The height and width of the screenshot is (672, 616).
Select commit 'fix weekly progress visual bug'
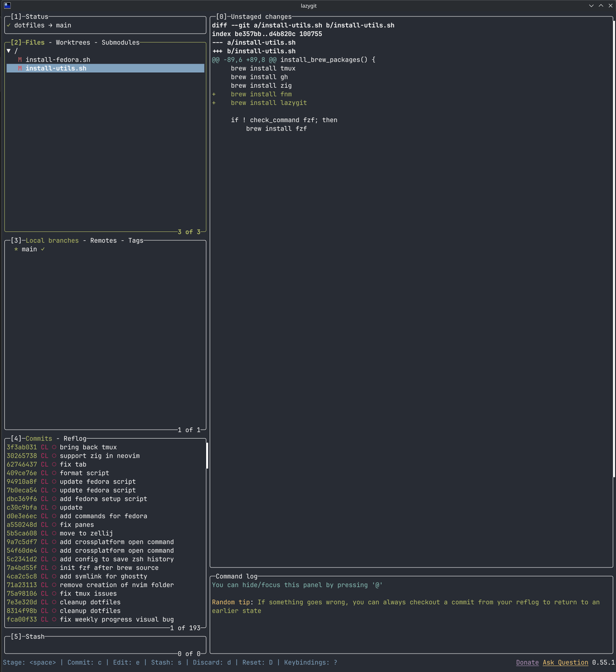[x=105, y=619]
